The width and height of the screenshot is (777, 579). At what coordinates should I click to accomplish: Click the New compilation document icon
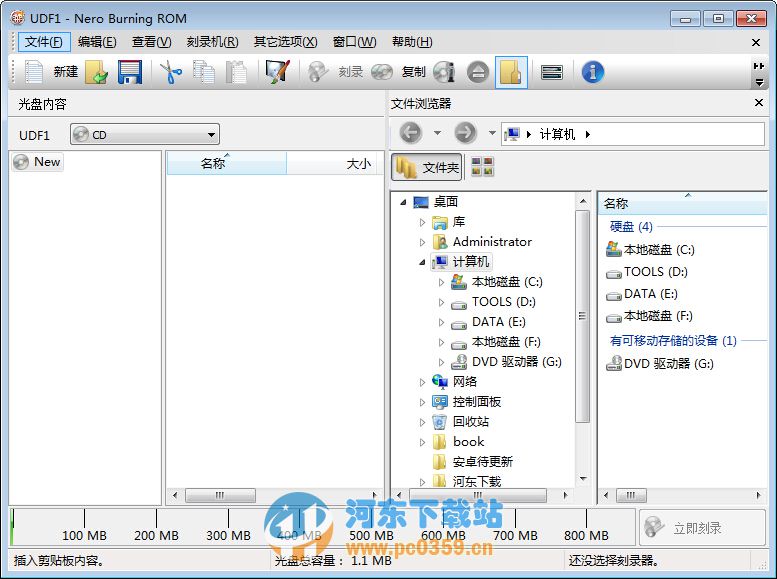(x=33, y=72)
